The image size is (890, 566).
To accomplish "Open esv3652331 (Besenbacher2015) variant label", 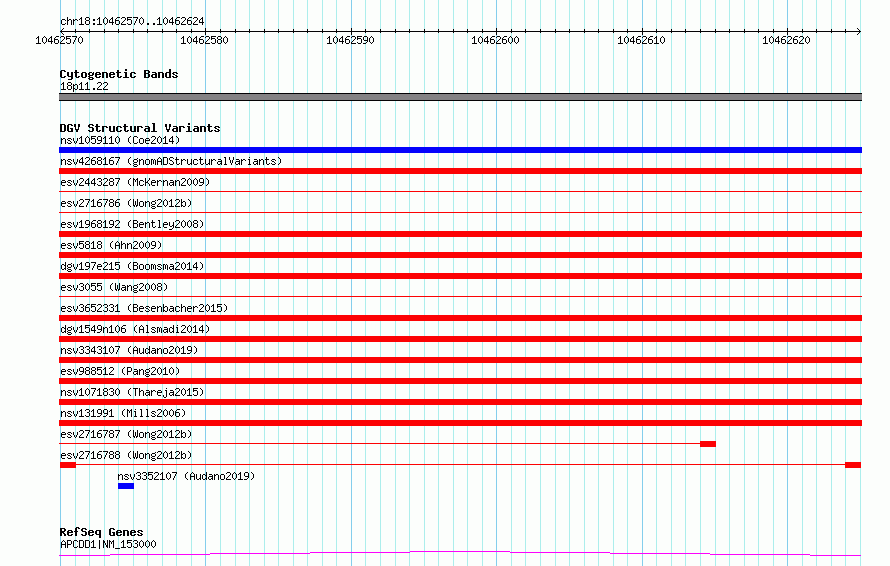I will click(144, 308).
